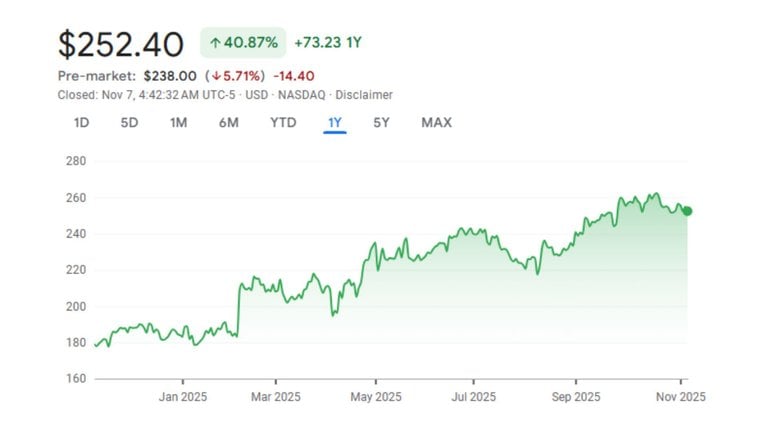The image size is (768, 432).
Task: Click the green up-arrow percent change badge
Action: click(x=243, y=43)
